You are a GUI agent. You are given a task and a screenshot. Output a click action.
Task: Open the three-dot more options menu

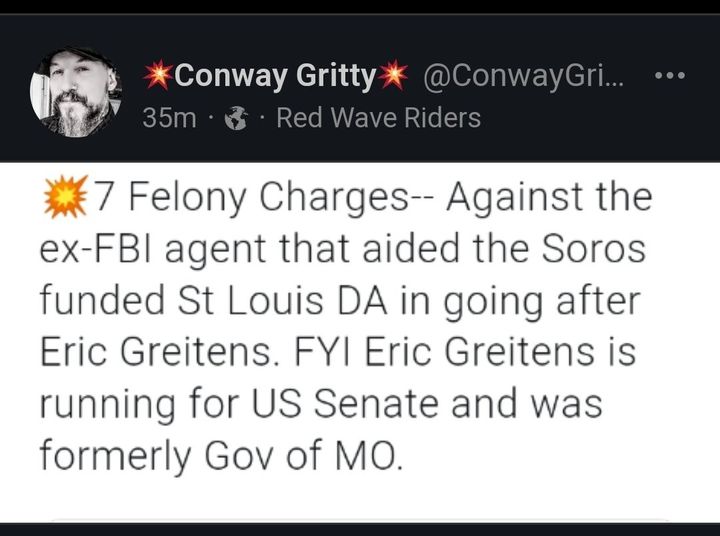pos(669,76)
